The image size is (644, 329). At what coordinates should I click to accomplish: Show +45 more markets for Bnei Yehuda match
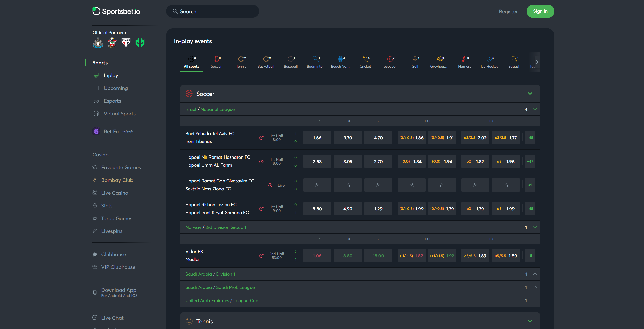click(530, 138)
